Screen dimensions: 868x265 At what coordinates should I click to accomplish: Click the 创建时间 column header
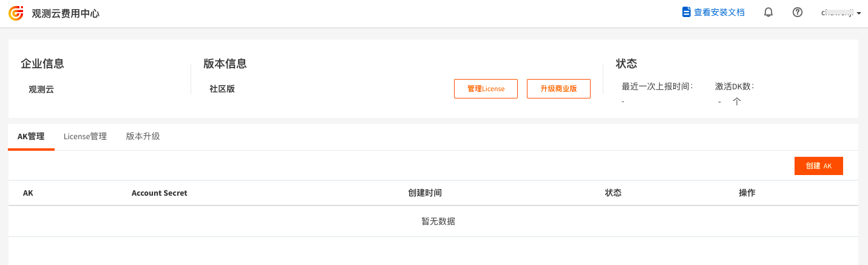point(425,193)
